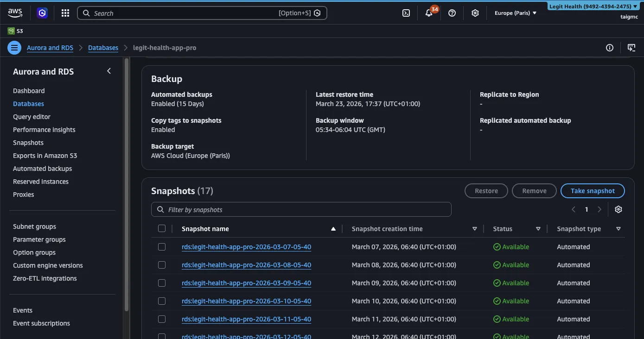Collapse the Aurora and RDS sidebar
This screenshot has width=644, height=339.
pyautogui.click(x=108, y=71)
